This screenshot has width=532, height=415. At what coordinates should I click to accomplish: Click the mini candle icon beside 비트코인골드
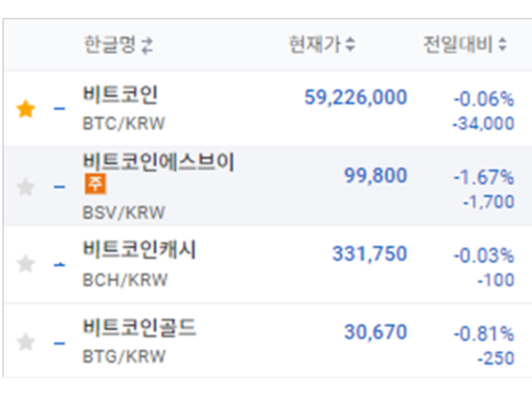coord(59,343)
